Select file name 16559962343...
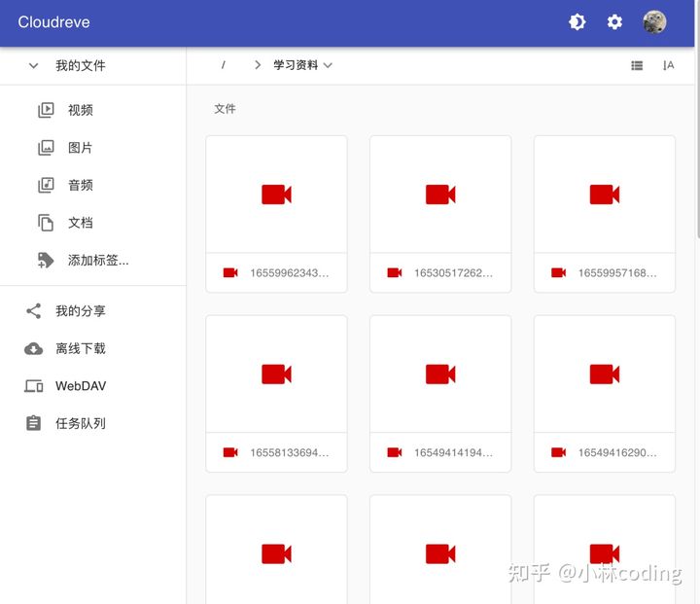This screenshot has height=604, width=700. 290,273
